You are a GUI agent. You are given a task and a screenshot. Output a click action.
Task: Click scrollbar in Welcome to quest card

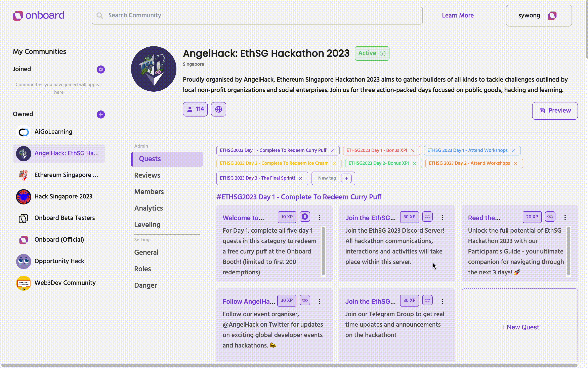[323, 251]
